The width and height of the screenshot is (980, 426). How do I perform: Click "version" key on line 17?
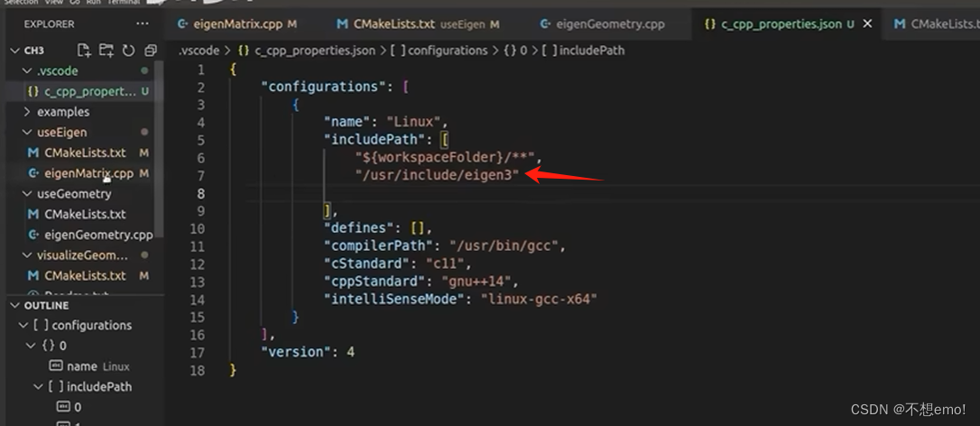coord(294,352)
